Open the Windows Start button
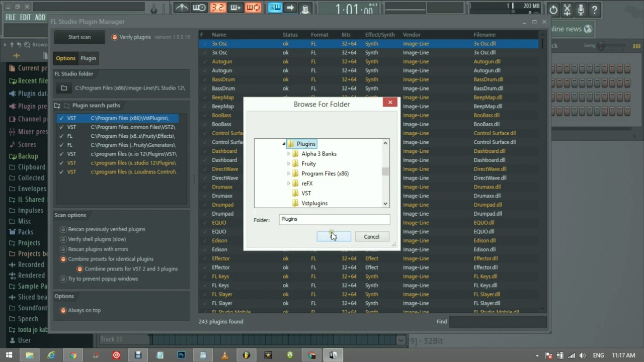Screen dimensions: 644x362 (9, 355)
